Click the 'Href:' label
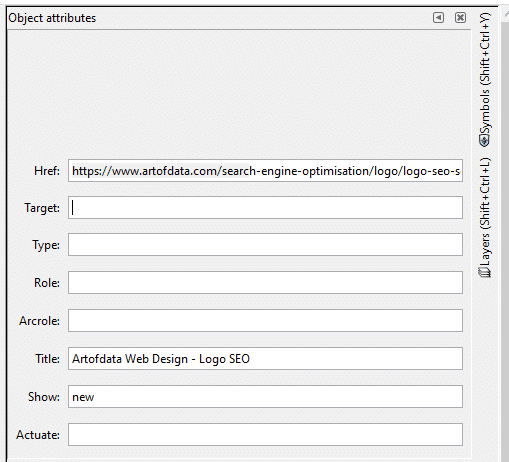This screenshot has width=509, height=462. (x=47, y=171)
